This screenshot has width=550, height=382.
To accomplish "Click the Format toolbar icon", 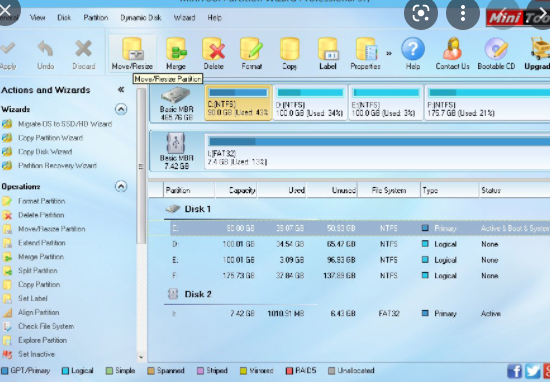I will pyautogui.click(x=251, y=53).
